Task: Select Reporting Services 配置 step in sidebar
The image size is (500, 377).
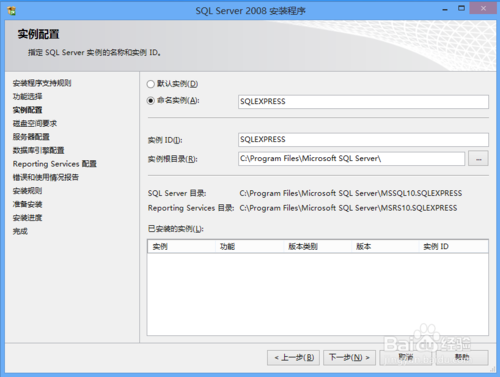Action: 55,164
